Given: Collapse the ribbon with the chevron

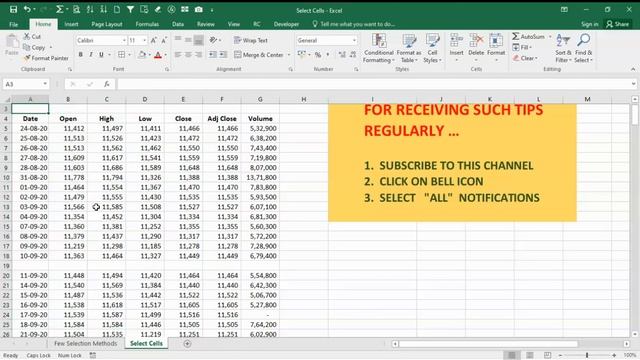Looking at the screenshot, I should tap(633, 69).
